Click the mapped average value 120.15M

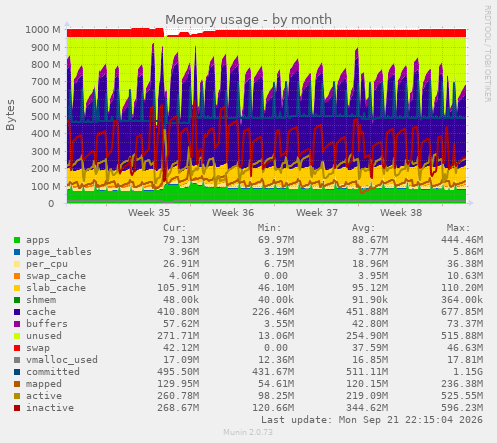tap(367, 384)
